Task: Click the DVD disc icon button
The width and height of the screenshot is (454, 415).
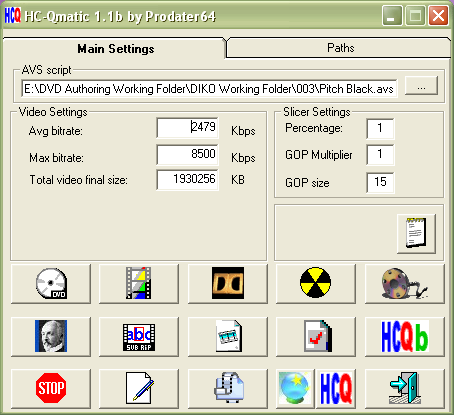Action: point(51,284)
